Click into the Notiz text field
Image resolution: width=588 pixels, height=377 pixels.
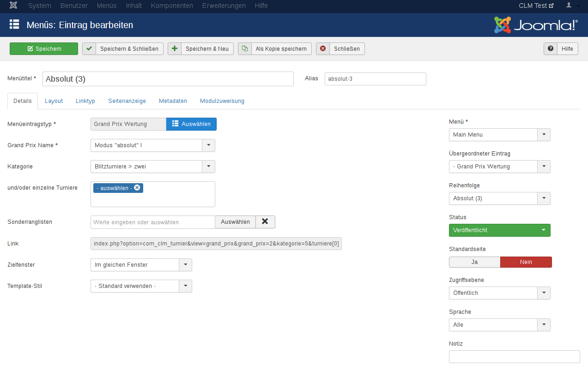[514, 357]
